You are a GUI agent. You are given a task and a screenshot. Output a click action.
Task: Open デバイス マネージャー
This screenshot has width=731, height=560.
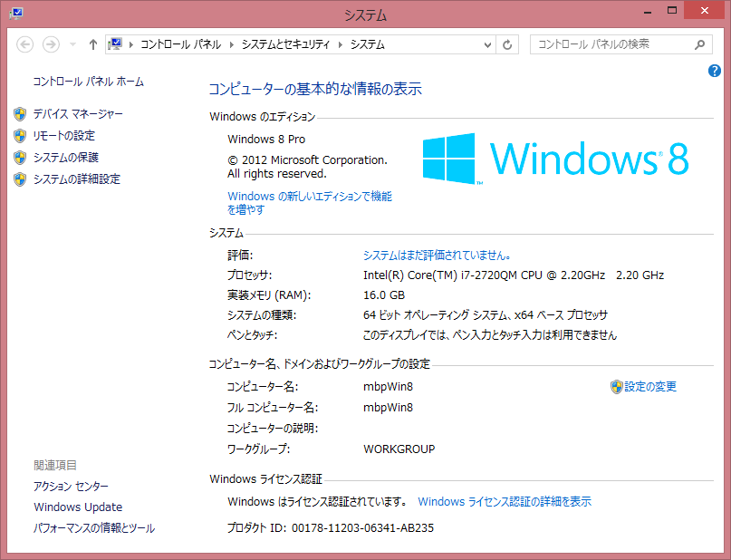click(x=78, y=114)
